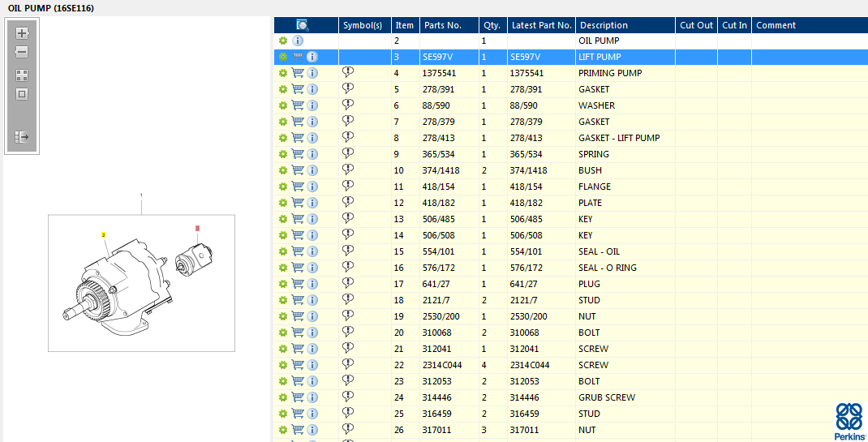Open info for the OIL PUMP row

[x=298, y=41]
